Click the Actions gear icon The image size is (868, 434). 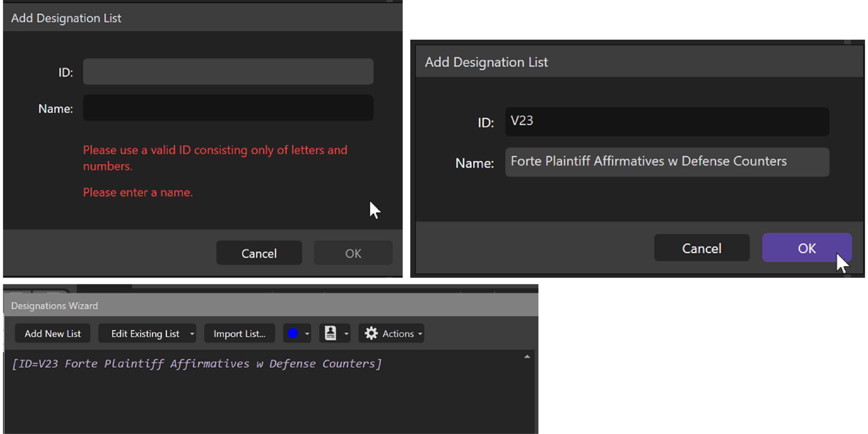(371, 333)
